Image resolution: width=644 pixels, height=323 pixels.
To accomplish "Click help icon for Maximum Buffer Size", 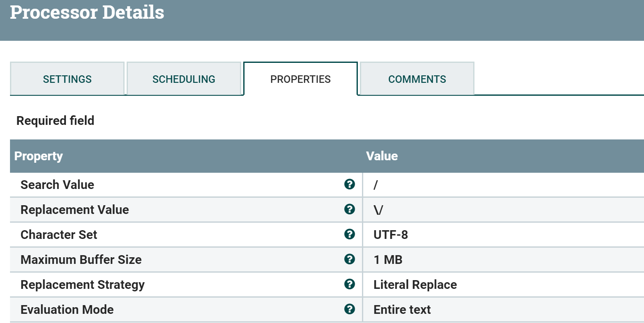I will [349, 259].
